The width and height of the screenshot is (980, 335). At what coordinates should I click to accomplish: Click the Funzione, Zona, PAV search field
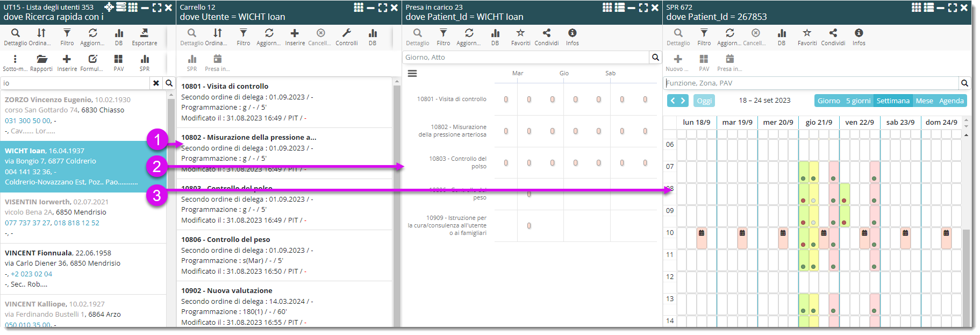tap(811, 83)
